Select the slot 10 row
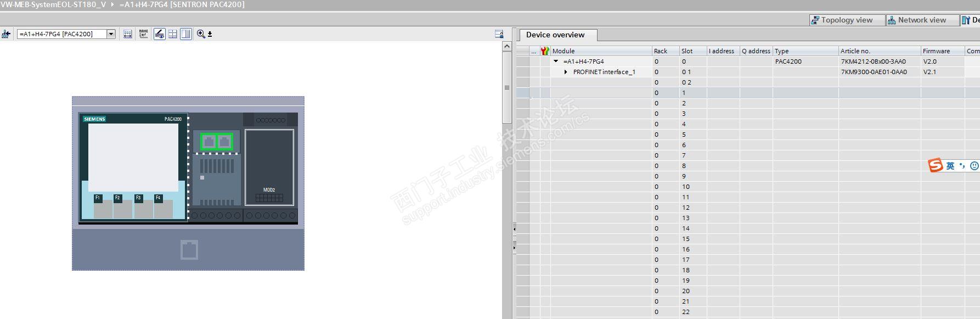Viewport: 980px width, 319px height. click(748, 187)
